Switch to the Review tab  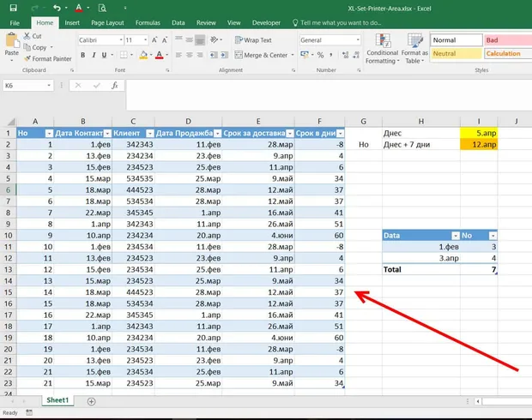(x=206, y=22)
